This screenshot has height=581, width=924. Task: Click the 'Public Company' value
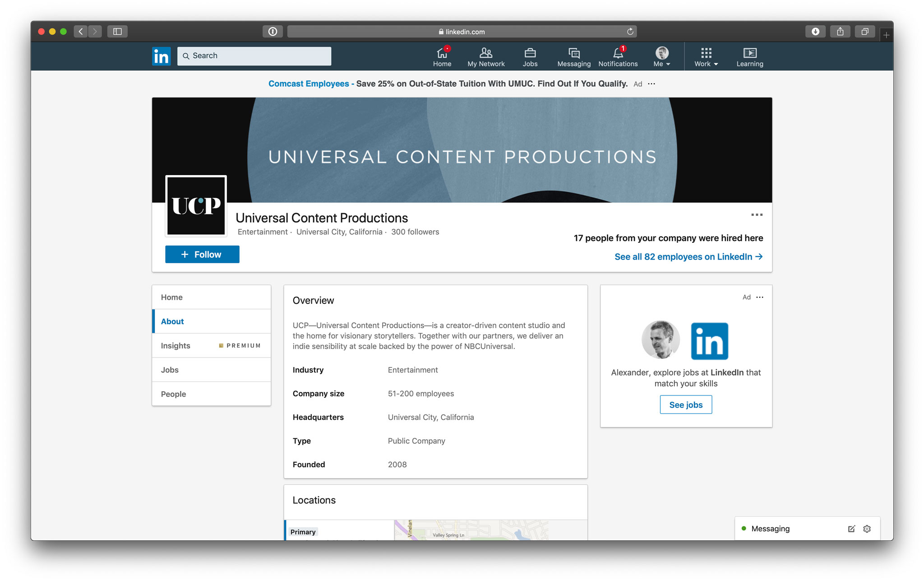(416, 441)
